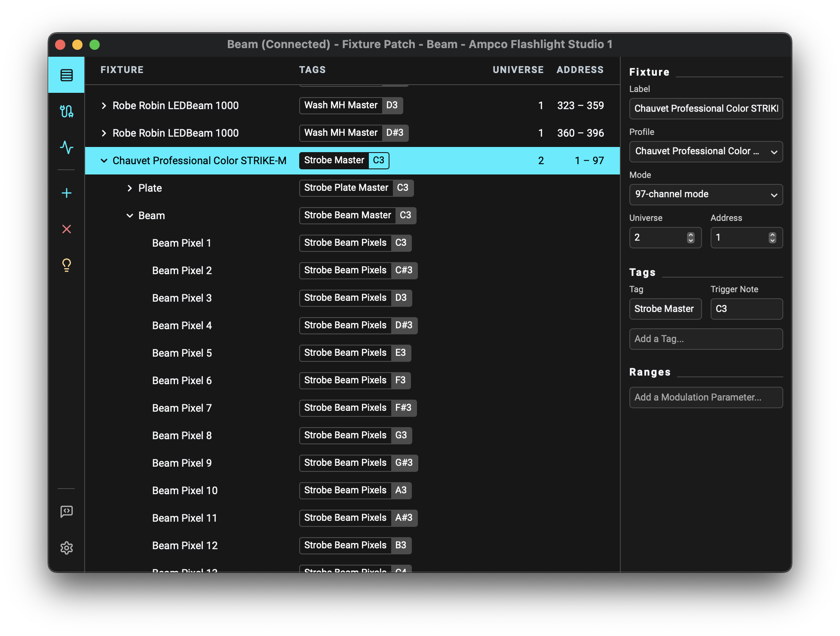Click the address range 1 – 97
Viewport: 840px width, 636px height.
(589, 161)
